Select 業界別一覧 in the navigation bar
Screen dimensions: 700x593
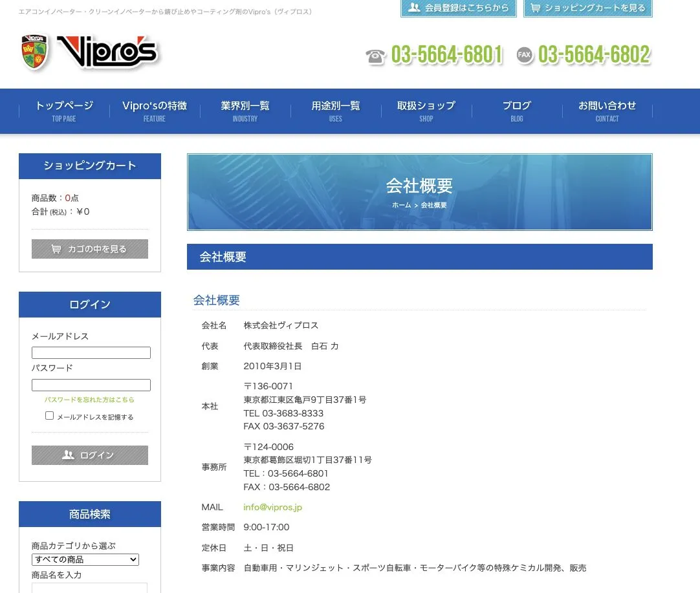point(245,111)
